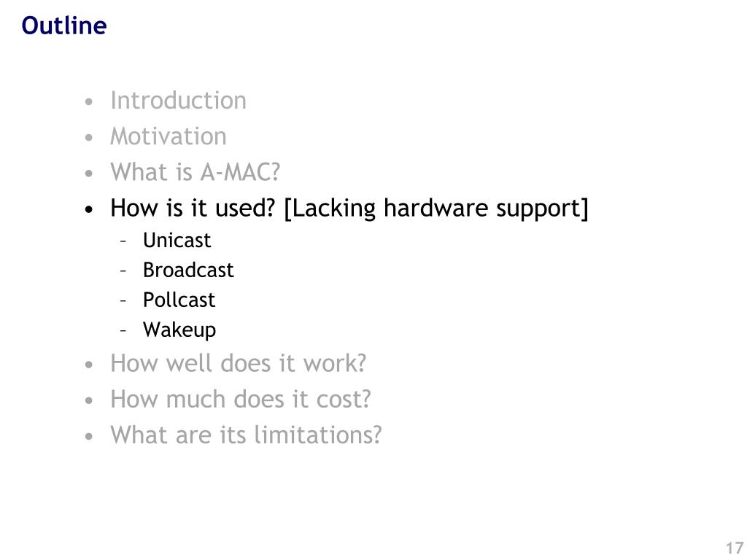Click the bullet before Introduction
Viewport: 747px width, 560px height.
pyautogui.click(x=88, y=101)
